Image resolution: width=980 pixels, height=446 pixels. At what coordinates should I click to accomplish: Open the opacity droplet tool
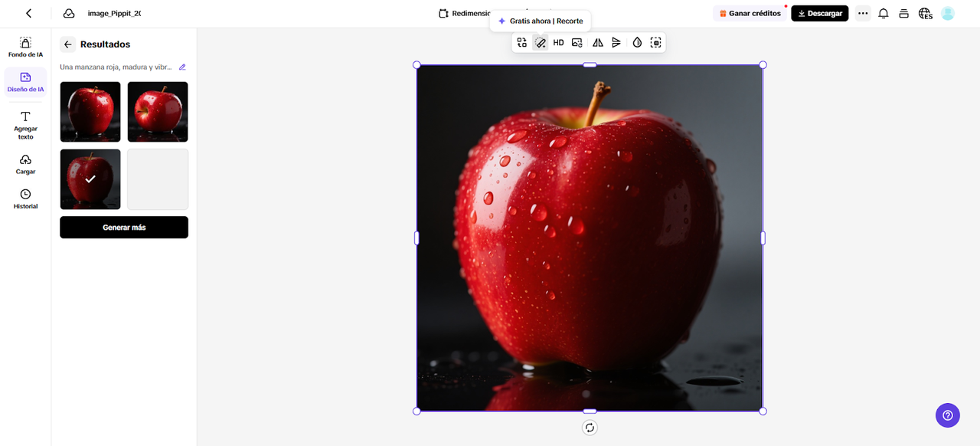pos(637,43)
